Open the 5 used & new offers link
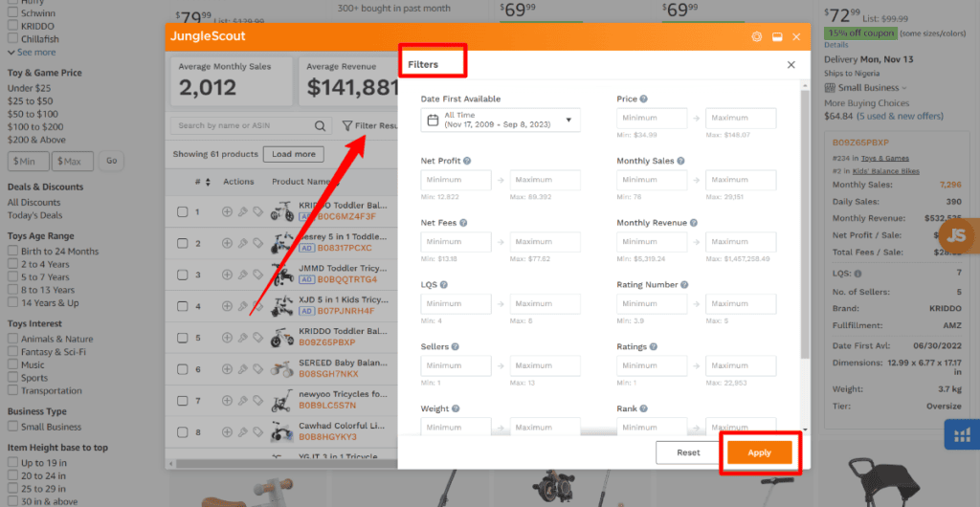Viewport: 980px width, 507px height. pos(900,116)
